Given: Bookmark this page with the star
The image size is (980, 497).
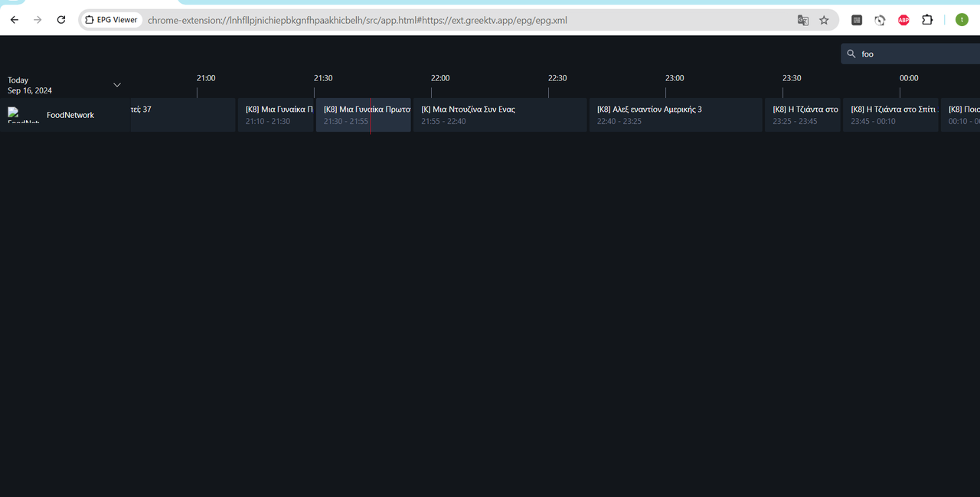Looking at the screenshot, I should coord(824,20).
